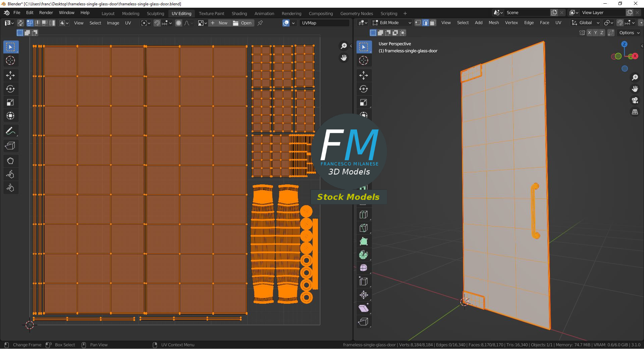
Task: Click the camera view icon in viewport
Action: 635,100
